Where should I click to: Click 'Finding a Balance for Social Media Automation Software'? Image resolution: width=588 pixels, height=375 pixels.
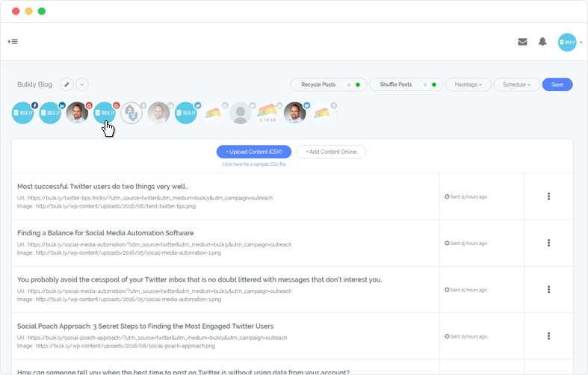(x=105, y=233)
